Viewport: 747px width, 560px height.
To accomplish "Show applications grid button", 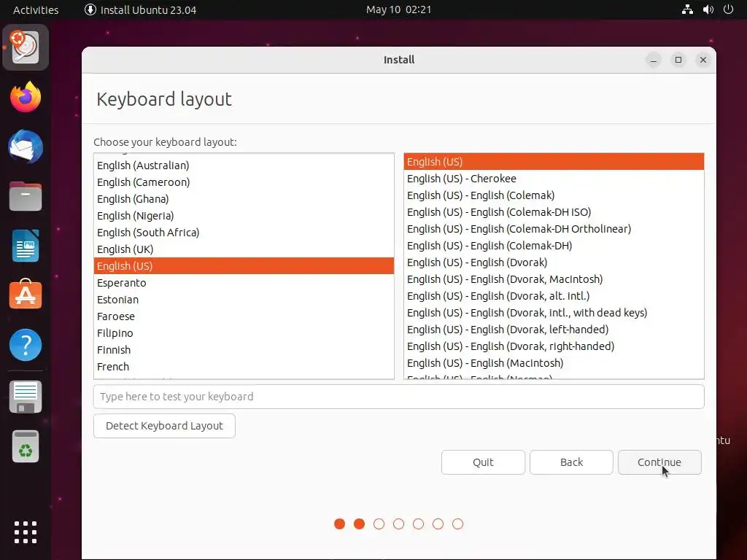I will click(x=26, y=532).
